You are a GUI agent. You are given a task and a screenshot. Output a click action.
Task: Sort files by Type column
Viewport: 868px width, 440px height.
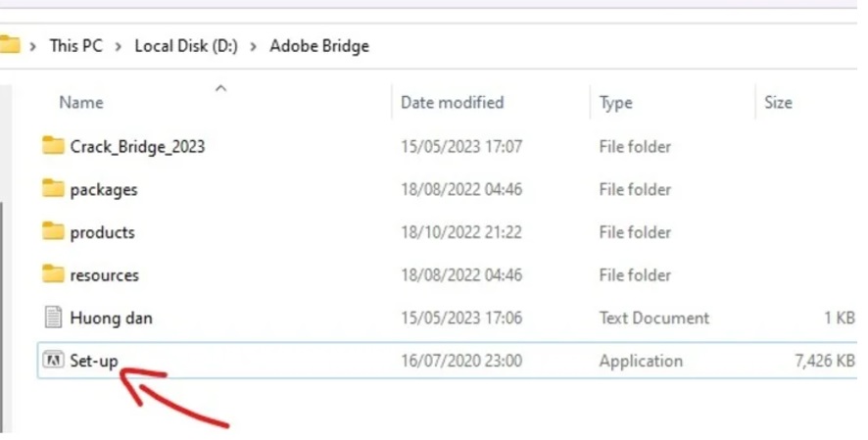click(615, 102)
